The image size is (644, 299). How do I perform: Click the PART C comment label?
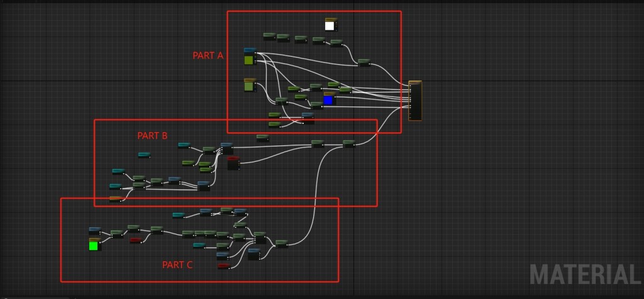pos(177,265)
